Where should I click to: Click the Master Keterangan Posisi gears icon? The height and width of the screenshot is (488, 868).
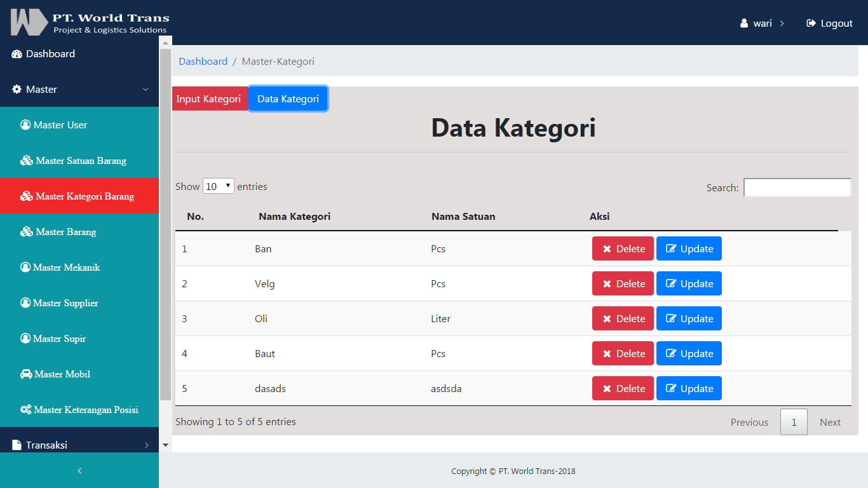coord(25,410)
